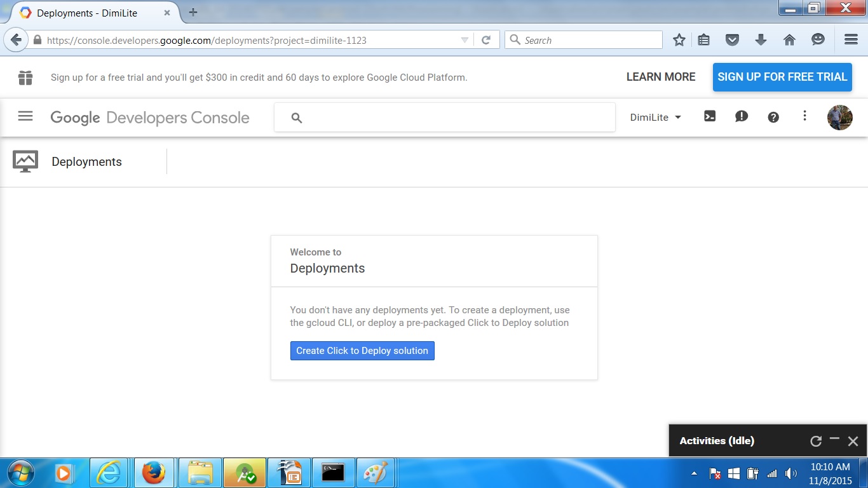The width and height of the screenshot is (868, 488).
Task: Click the gift box free trial icon
Action: click(x=25, y=78)
